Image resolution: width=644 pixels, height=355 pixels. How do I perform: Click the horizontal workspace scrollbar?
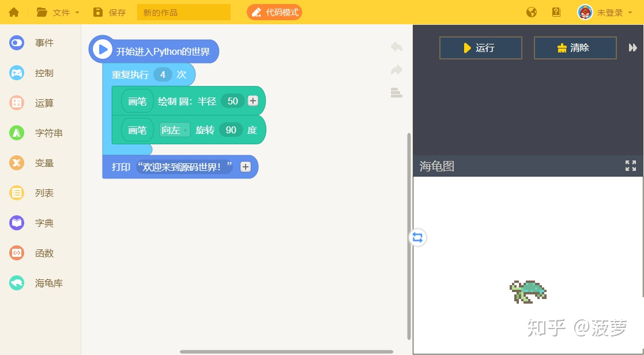[287, 352]
